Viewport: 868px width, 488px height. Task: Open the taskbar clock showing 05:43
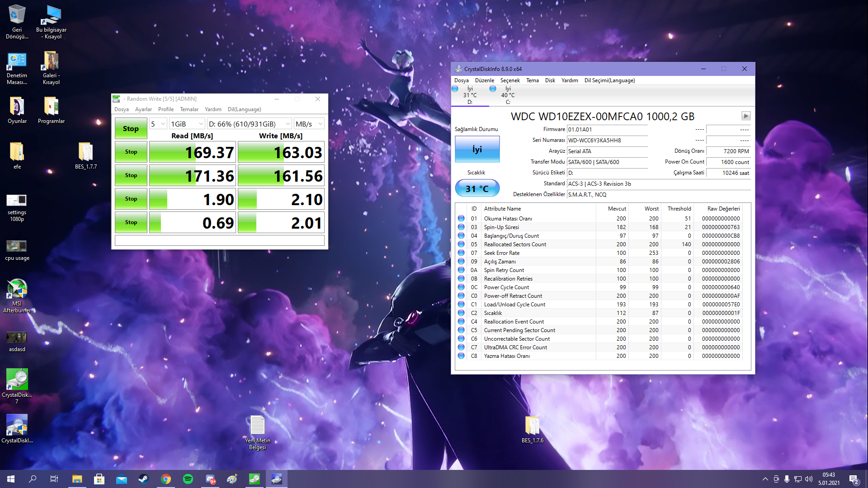pyautogui.click(x=829, y=479)
